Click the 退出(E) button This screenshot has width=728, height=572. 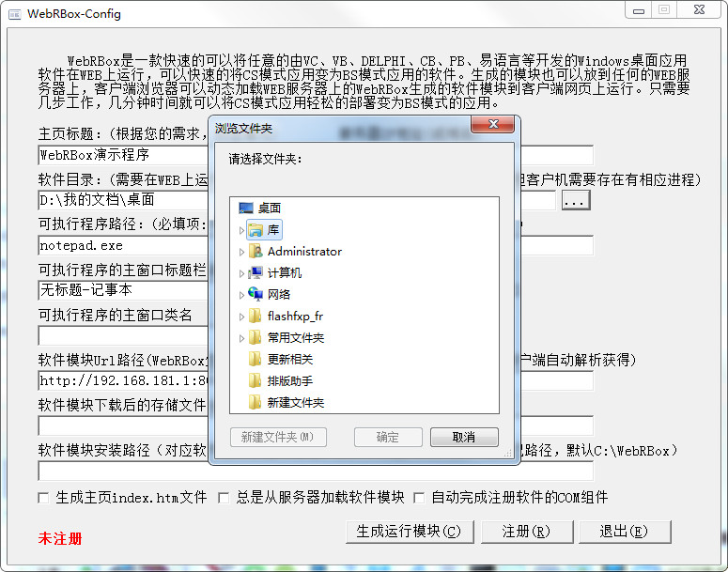pos(624,532)
